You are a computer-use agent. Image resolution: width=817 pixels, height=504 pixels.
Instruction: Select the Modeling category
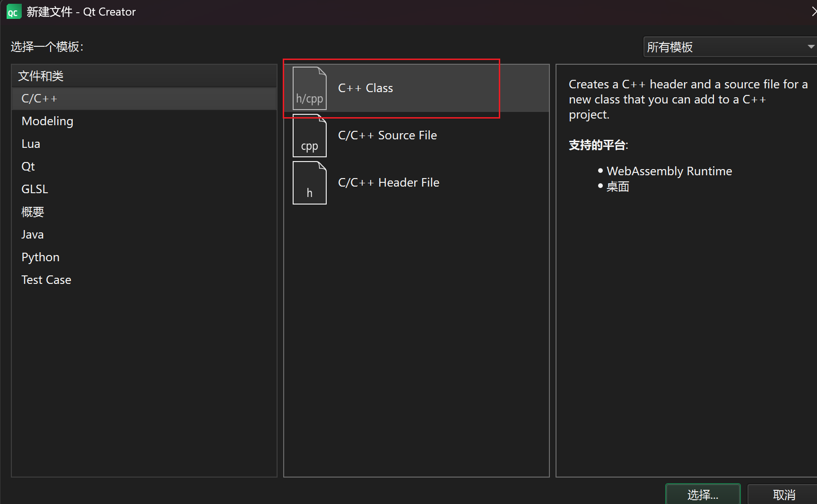[144, 121]
